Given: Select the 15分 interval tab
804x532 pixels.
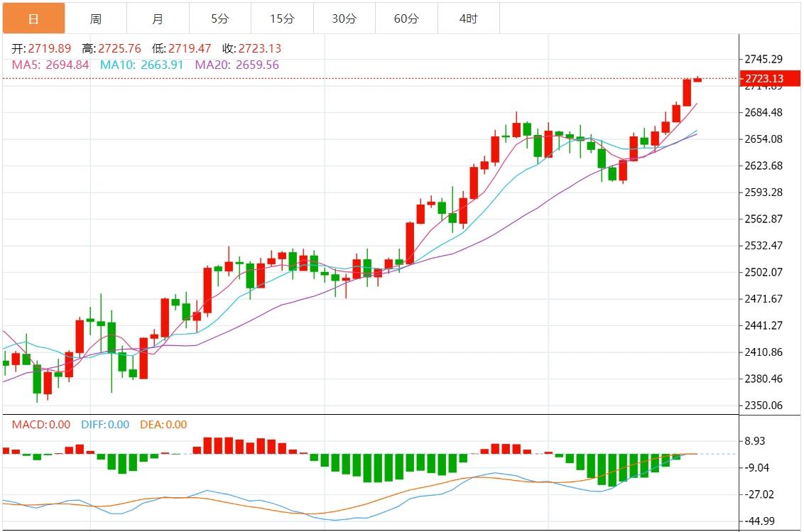Looking at the screenshot, I should pos(282,18).
